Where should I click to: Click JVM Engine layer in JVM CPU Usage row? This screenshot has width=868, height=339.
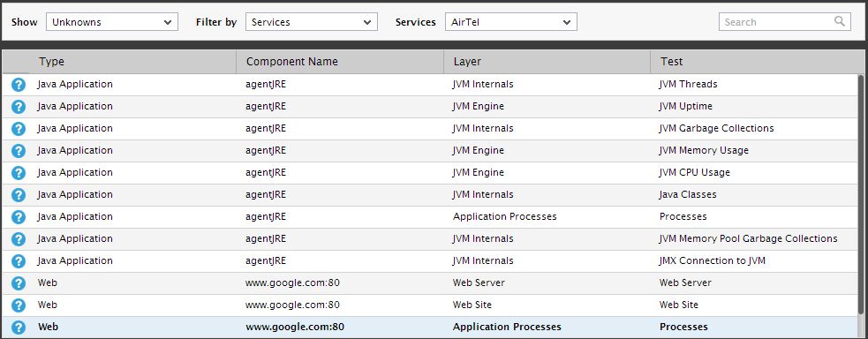tap(479, 172)
